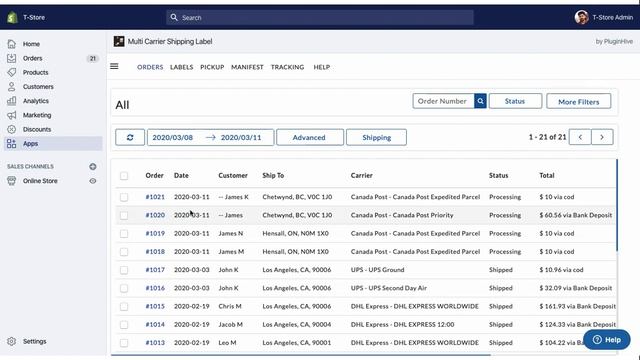The width and height of the screenshot is (640, 360).
Task: Select checkbox for order #1014
Action: [124, 324]
